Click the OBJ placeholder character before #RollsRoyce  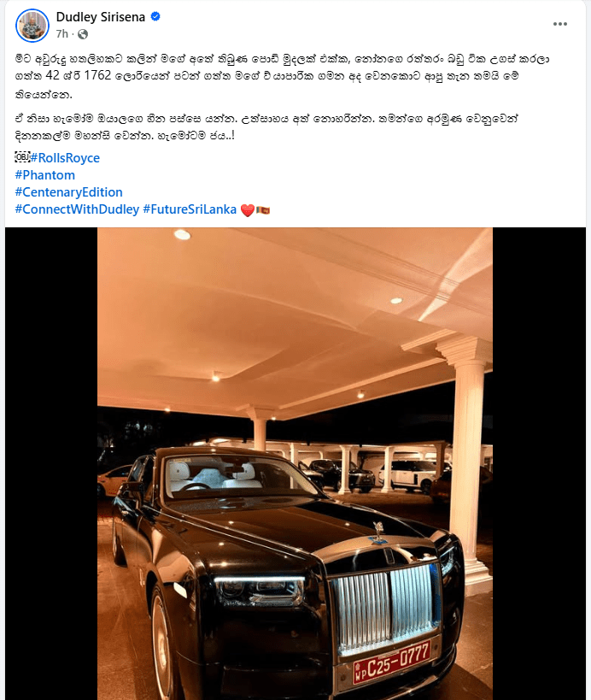click(x=22, y=157)
